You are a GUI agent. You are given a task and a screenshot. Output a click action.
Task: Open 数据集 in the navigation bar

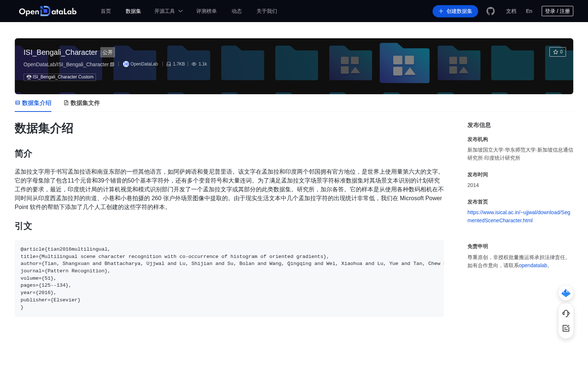[133, 11]
